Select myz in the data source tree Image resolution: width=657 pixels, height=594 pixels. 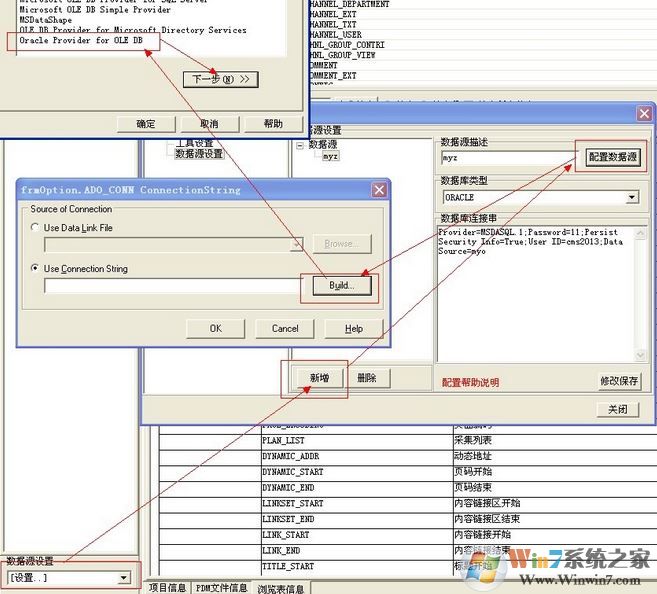[x=331, y=156]
